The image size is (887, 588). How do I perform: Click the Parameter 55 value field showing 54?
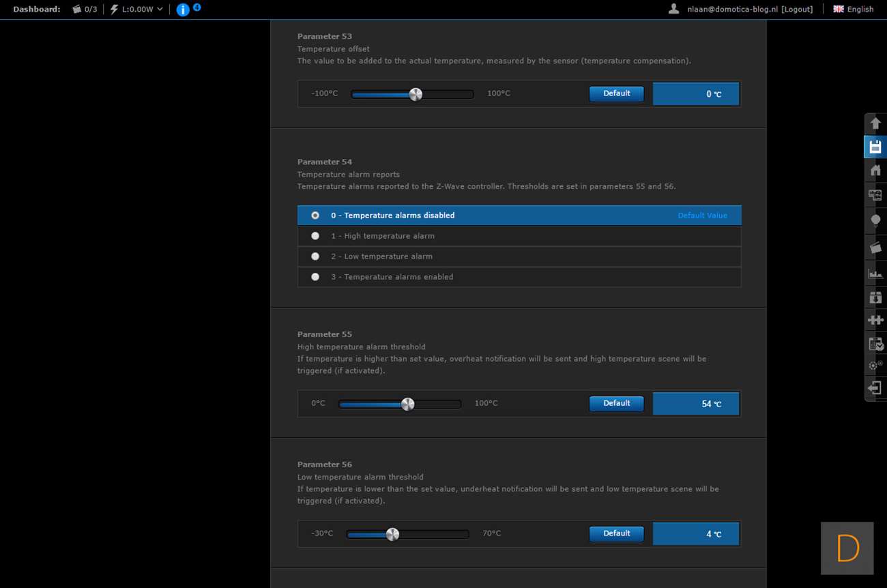click(x=696, y=404)
